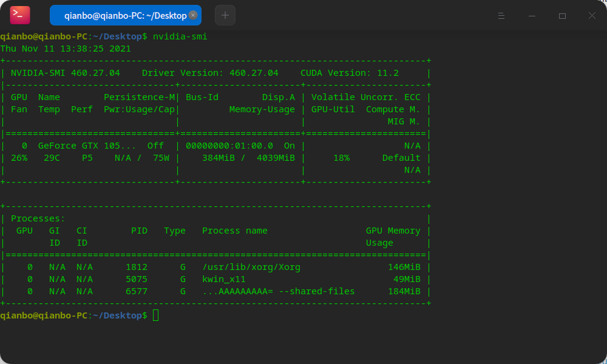Click the typed nvidia-smi command

[180, 36]
